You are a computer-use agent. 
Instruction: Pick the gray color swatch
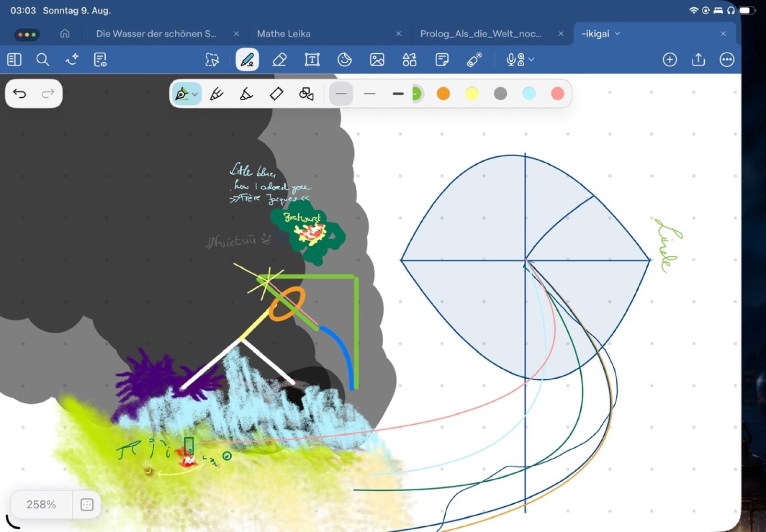coord(500,93)
